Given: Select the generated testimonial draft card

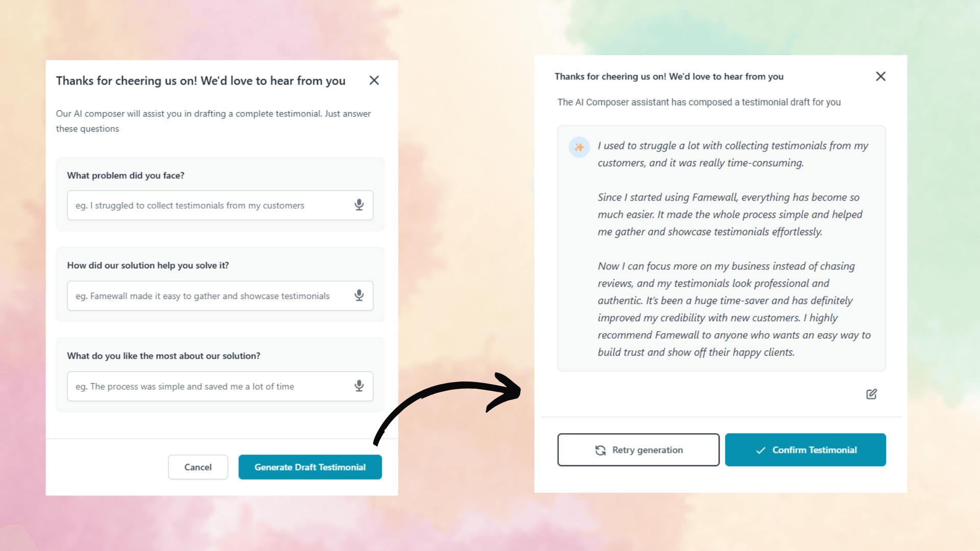Looking at the screenshot, I should pos(722,248).
